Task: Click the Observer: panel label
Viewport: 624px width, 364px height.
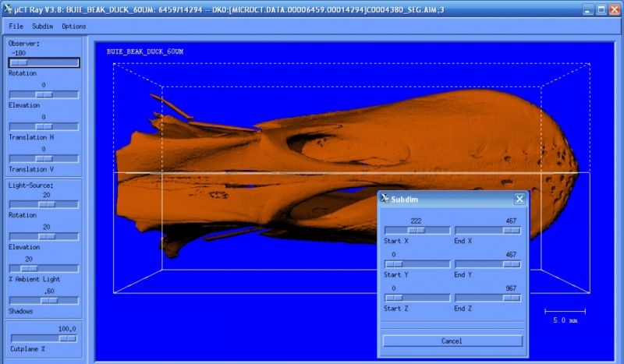Action: 24,44
